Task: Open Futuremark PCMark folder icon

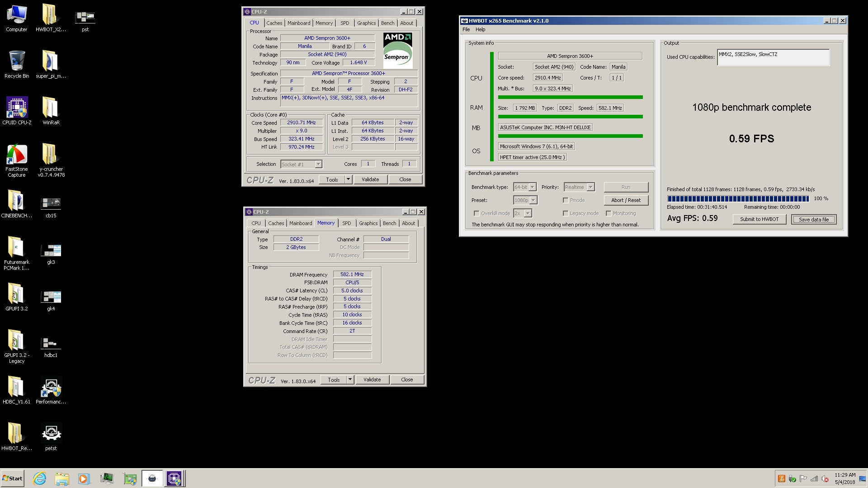Action: point(17,253)
